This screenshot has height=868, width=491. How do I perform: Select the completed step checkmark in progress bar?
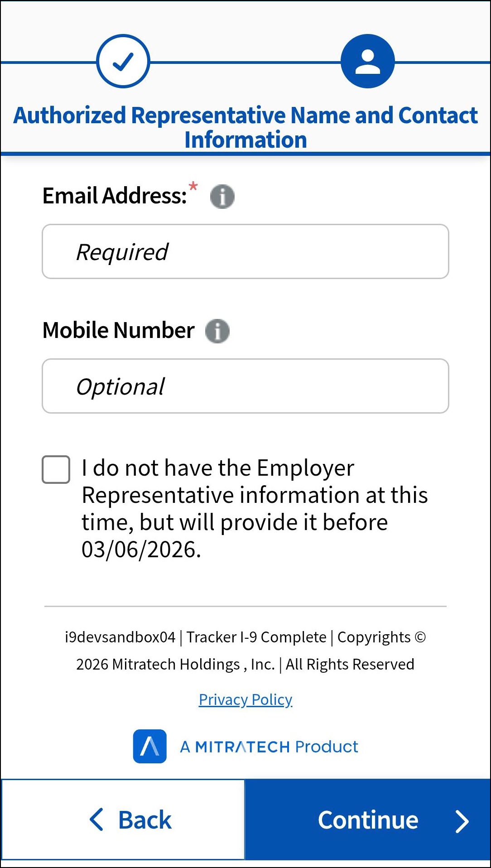click(123, 61)
